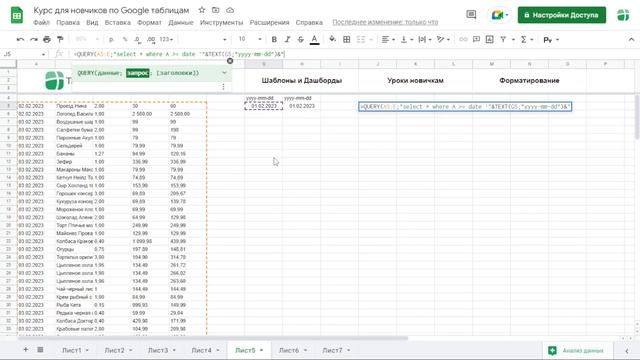Open text wrapping options

click(x=425, y=40)
